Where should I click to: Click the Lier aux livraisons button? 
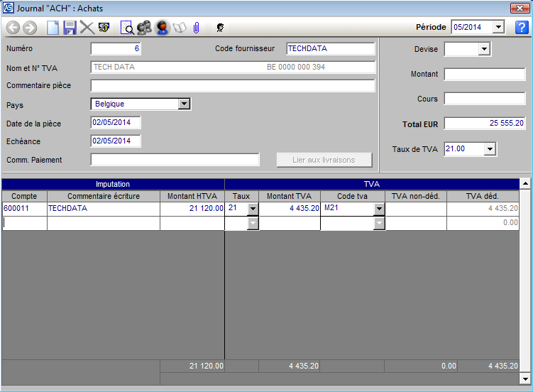(x=324, y=160)
